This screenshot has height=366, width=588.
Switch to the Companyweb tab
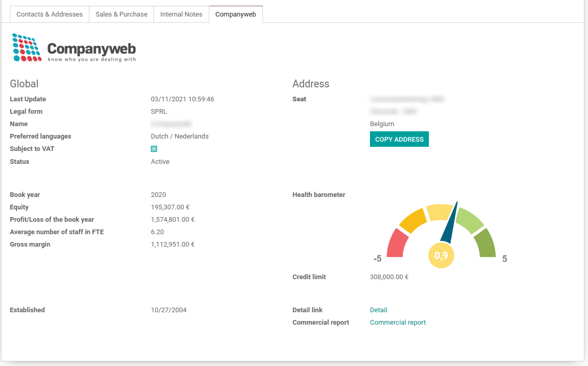(x=236, y=14)
